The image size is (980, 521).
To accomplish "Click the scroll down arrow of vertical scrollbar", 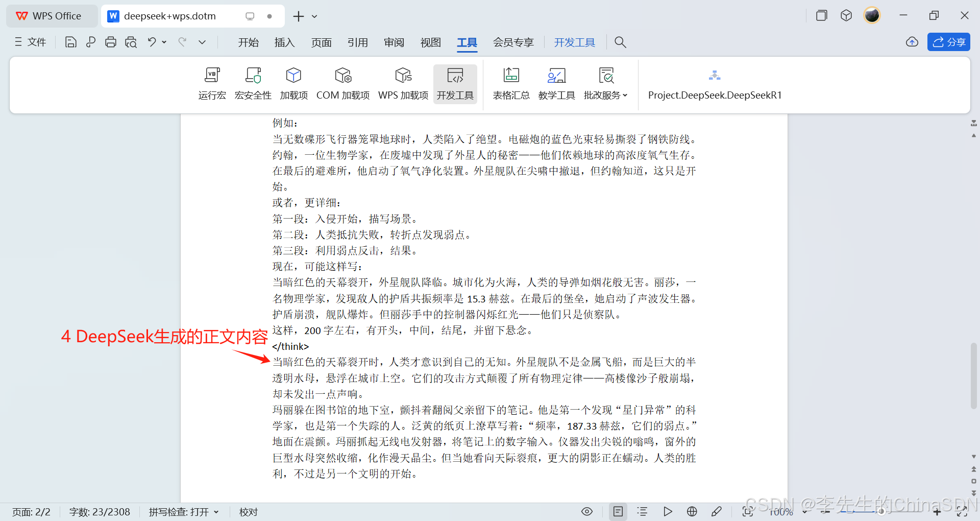I will (974, 457).
